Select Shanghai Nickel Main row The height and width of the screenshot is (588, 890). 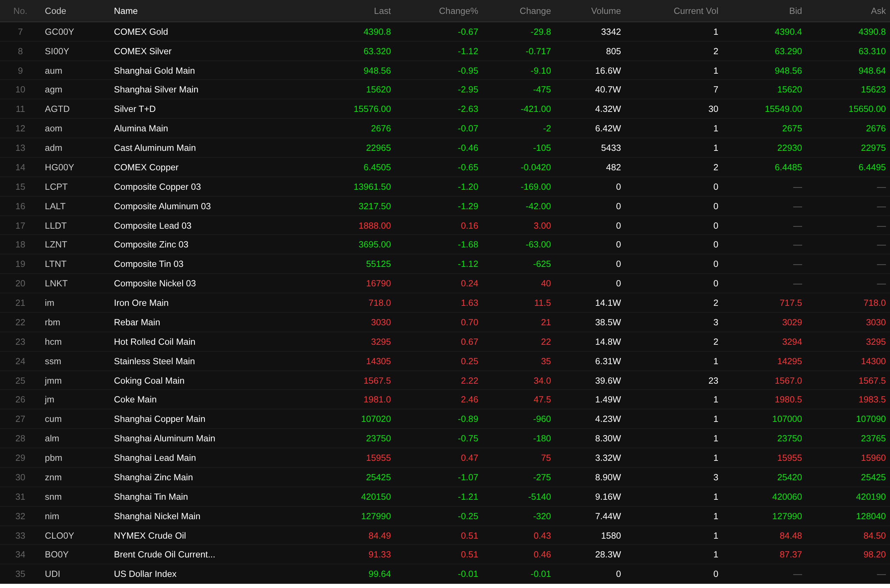(445, 517)
